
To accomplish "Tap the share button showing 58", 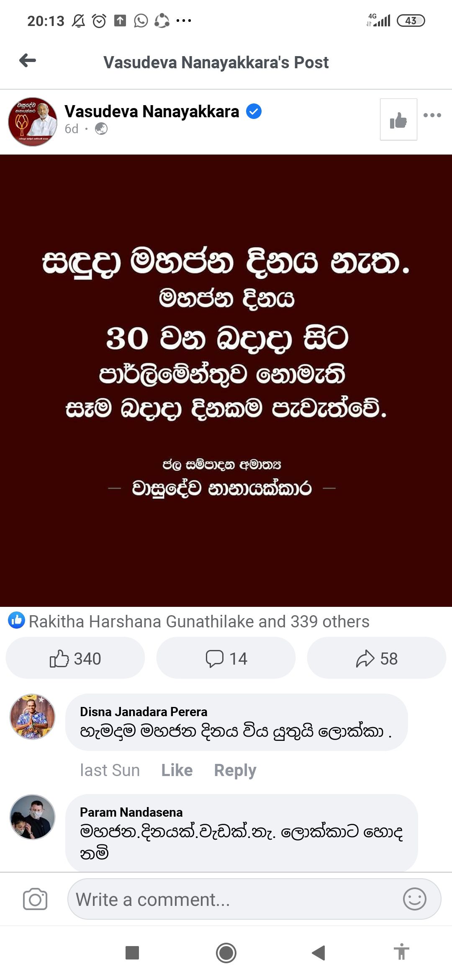I will tap(377, 658).
